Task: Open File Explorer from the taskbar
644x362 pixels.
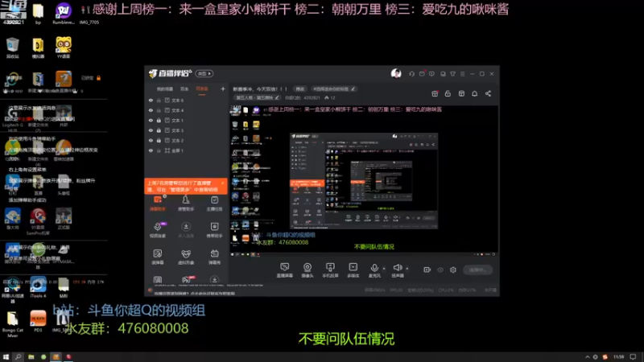Action: (31, 357)
